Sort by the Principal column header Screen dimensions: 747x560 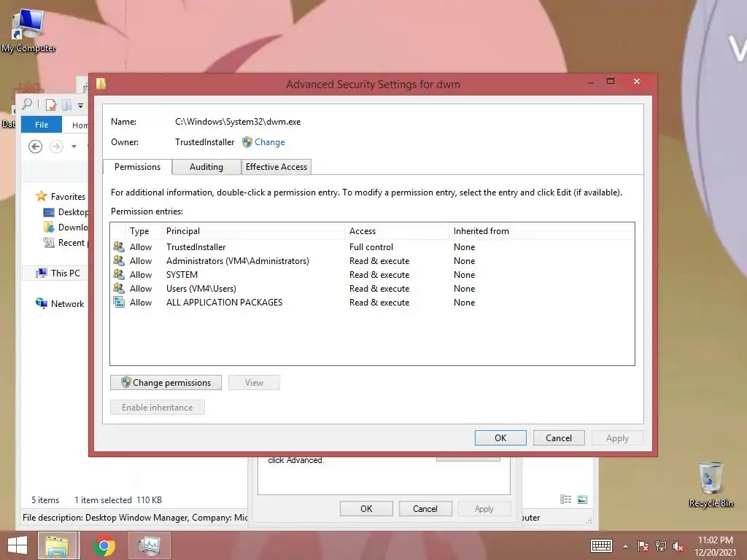click(x=252, y=231)
